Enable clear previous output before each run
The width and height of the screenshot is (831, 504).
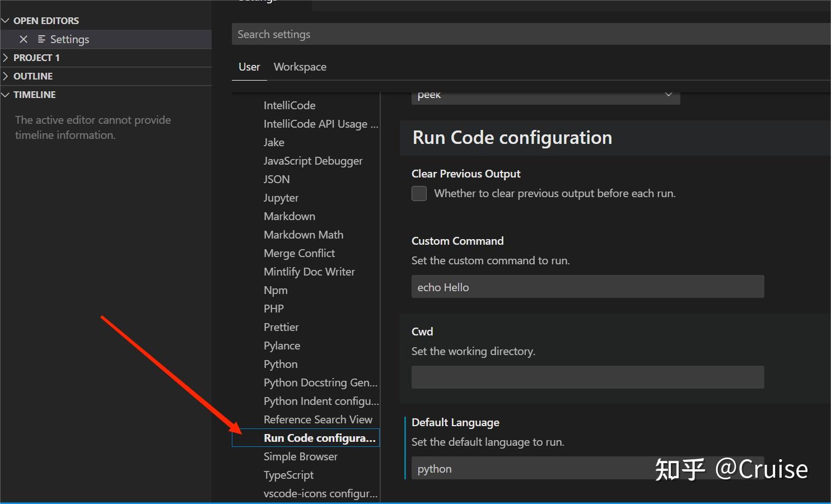[419, 193]
